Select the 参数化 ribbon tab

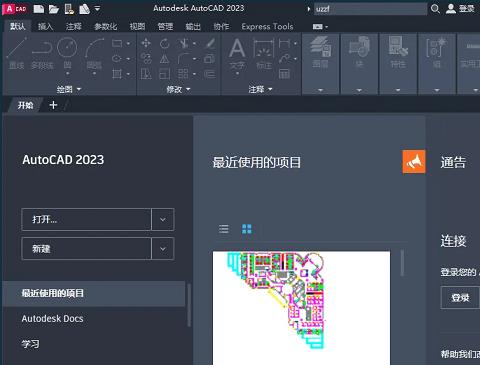[105, 26]
